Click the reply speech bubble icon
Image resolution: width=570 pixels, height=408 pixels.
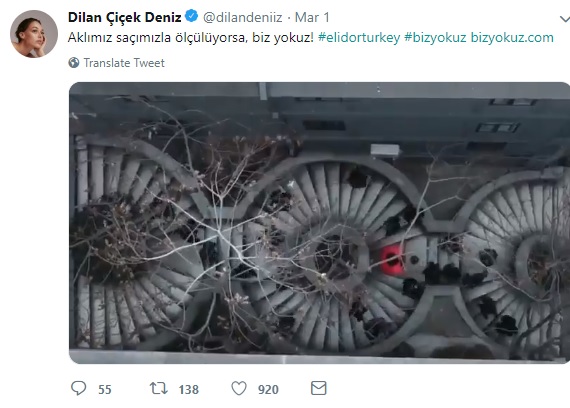(x=79, y=388)
